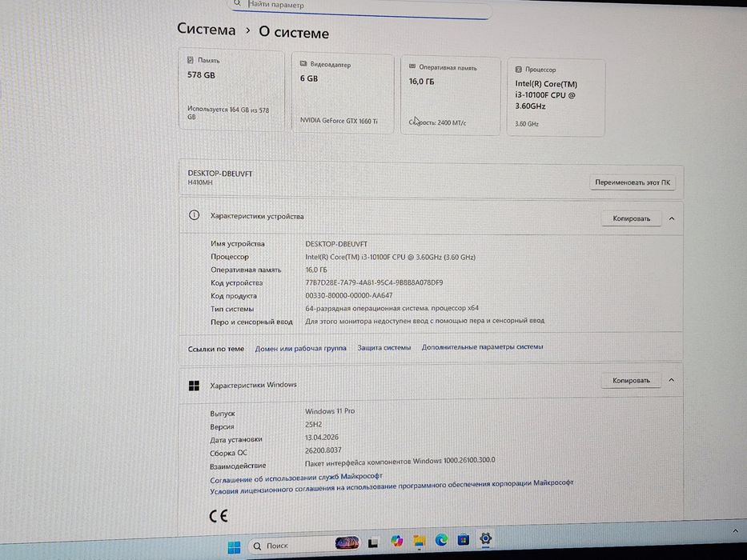Open the "Видеоадаптер" graphics card tile
This screenshot has height=560, width=747.
pyautogui.click(x=343, y=93)
